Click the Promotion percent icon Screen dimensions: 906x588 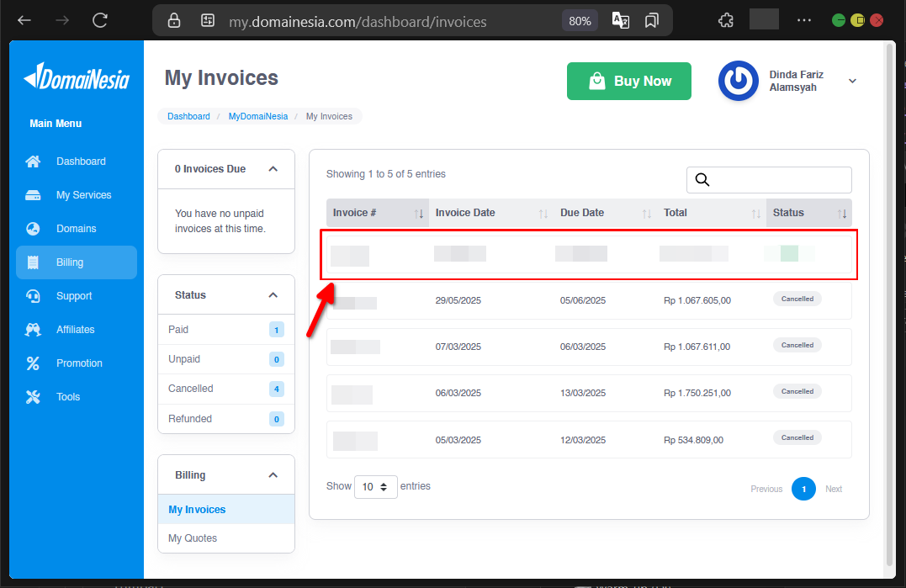click(x=33, y=363)
